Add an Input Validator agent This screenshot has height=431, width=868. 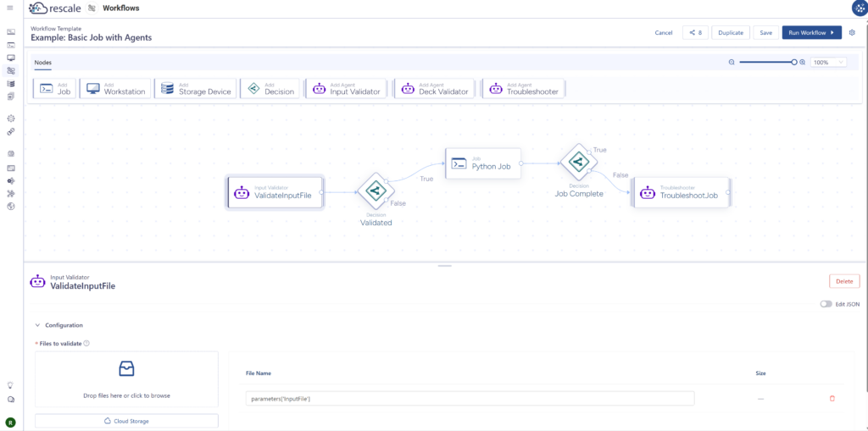point(347,89)
